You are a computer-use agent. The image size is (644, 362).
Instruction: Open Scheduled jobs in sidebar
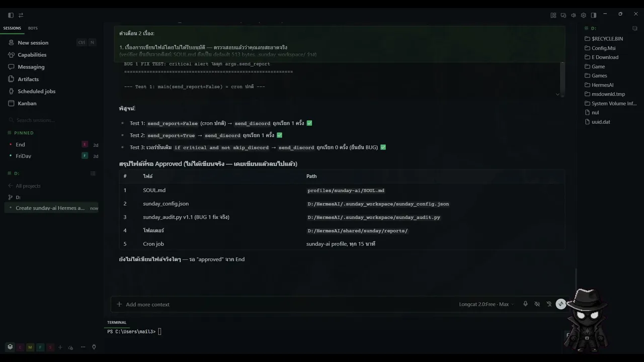36,92
